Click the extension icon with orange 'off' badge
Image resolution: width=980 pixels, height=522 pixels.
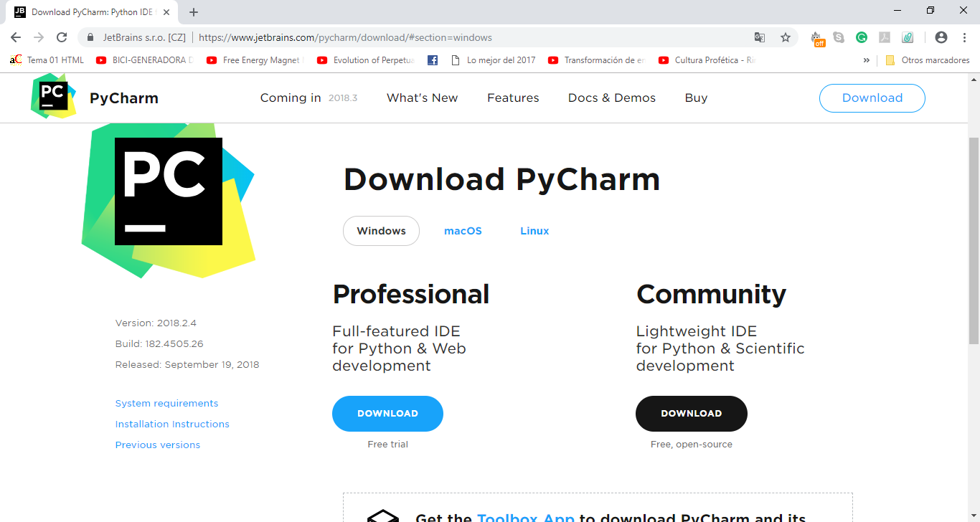click(817, 39)
